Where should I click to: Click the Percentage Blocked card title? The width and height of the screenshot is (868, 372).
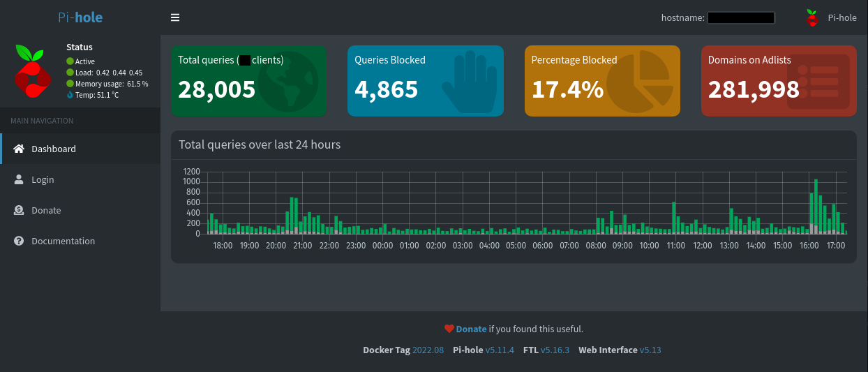pyautogui.click(x=574, y=60)
